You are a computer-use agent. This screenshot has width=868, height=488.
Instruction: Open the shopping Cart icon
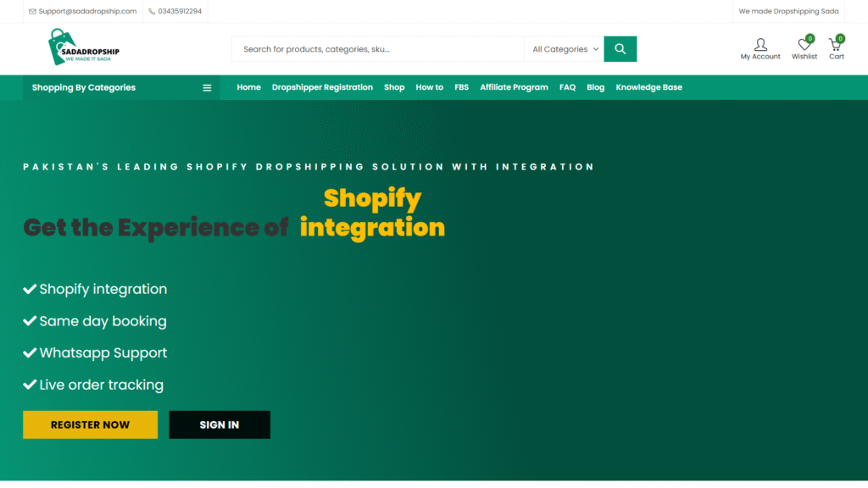[x=836, y=44]
